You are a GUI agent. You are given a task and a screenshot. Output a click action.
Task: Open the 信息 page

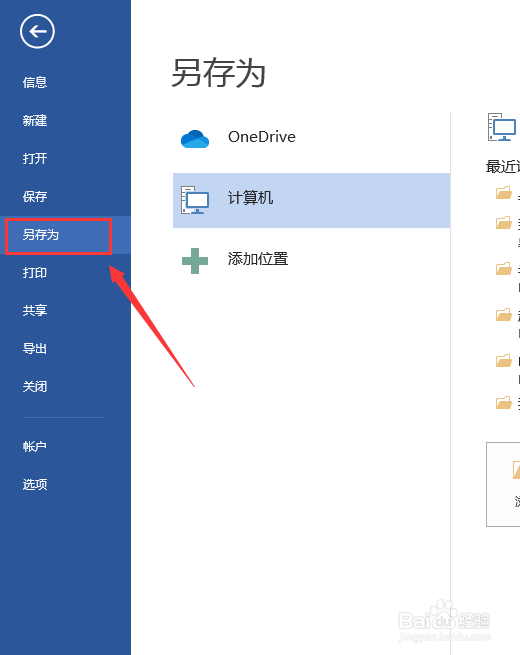click(35, 82)
